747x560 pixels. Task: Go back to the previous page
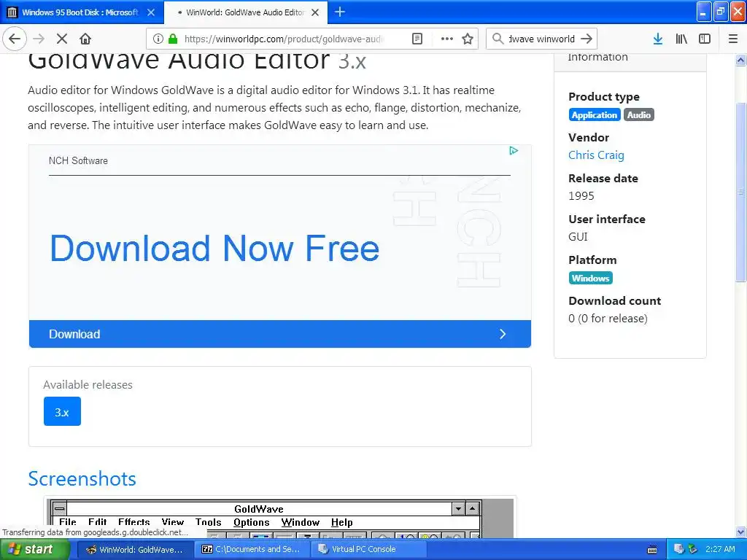(x=15, y=39)
